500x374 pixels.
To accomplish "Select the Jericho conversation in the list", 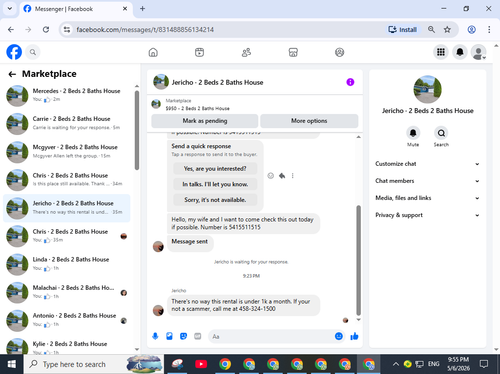I will 67,208.
